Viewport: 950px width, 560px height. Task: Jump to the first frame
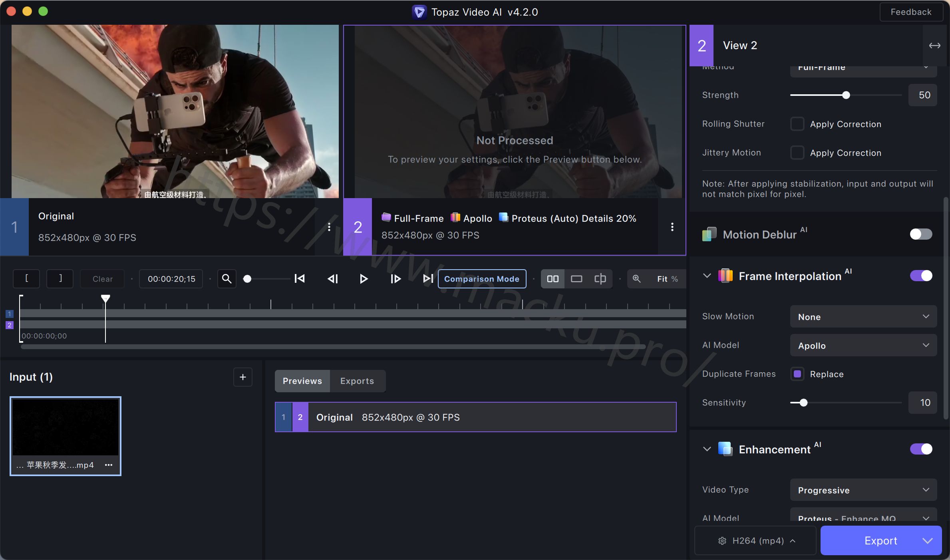point(299,279)
